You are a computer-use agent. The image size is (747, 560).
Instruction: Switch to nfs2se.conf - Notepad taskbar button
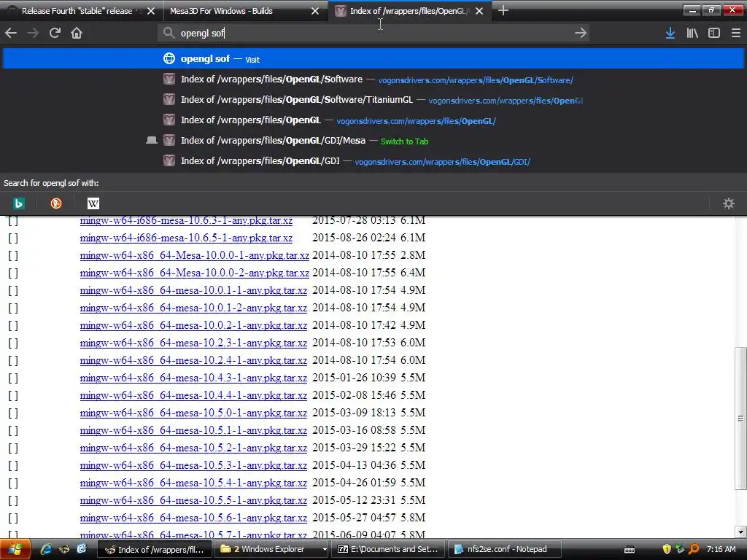506,549
